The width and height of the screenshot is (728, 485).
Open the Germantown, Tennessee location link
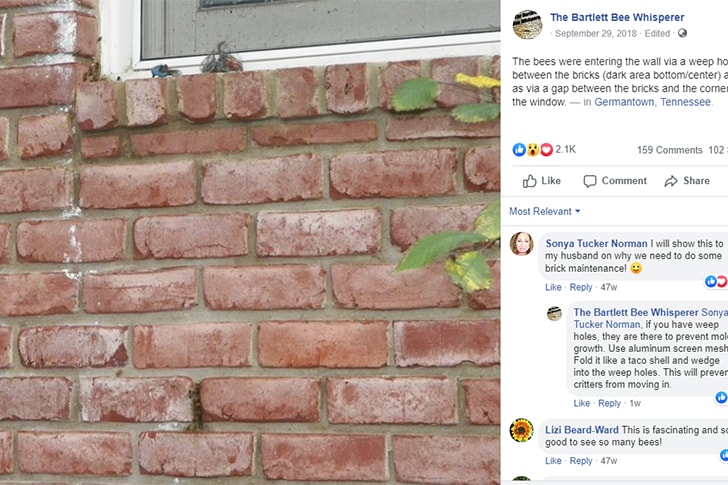tap(652, 102)
